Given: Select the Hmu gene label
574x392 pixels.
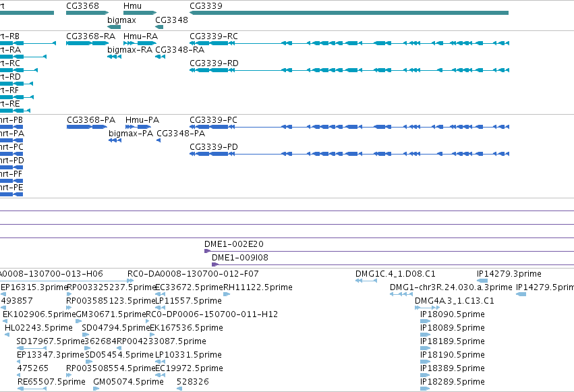Looking at the screenshot, I should pyautogui.click(x=132, y=6).
